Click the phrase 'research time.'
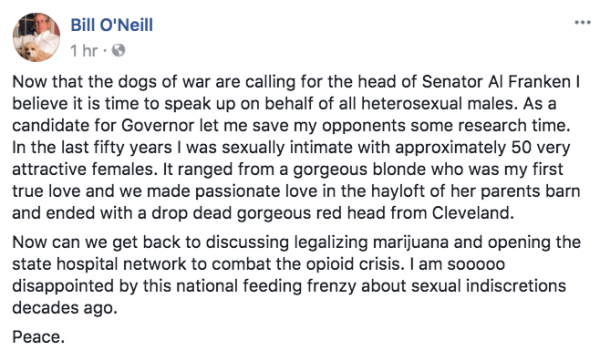Image resolution: width=600 pixels, height=361 pixels. (514, 126)
